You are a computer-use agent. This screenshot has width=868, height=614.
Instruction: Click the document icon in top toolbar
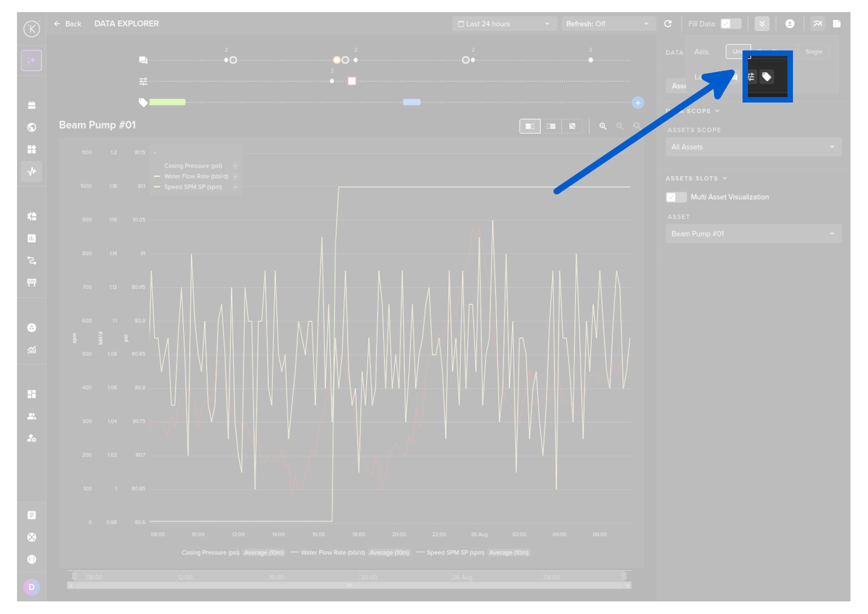pos(837,24)
